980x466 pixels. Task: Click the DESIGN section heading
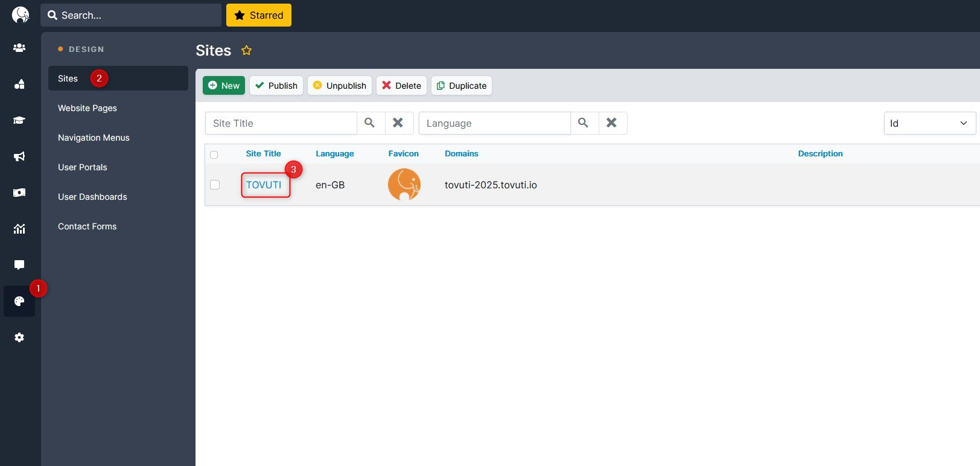(86, 49)
